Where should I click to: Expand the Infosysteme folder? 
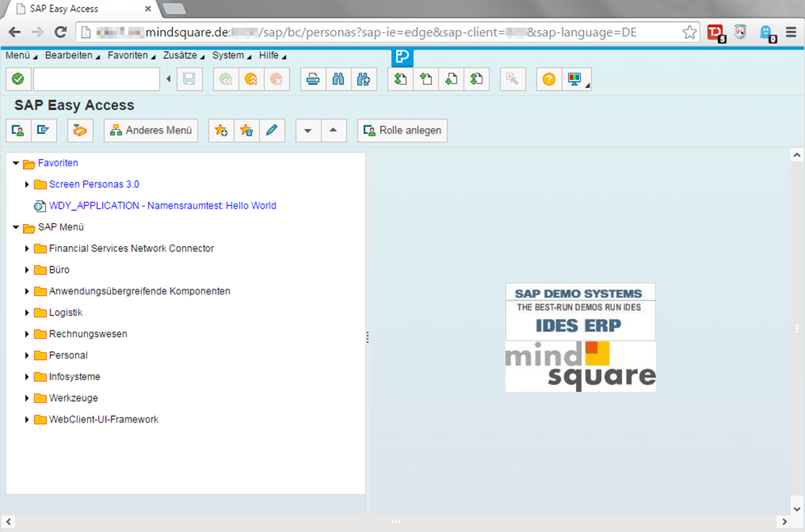(x=27, y=377)
